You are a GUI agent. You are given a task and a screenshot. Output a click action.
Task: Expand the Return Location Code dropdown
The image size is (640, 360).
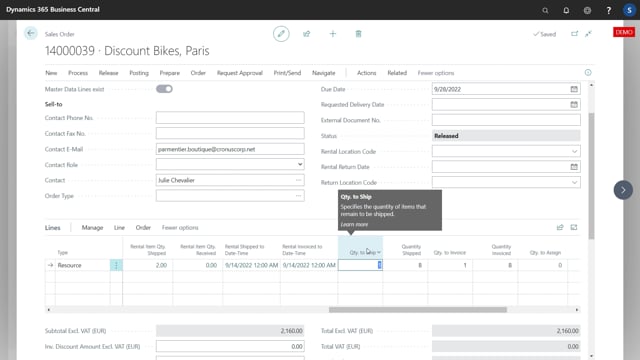click(x=574, y=182)
